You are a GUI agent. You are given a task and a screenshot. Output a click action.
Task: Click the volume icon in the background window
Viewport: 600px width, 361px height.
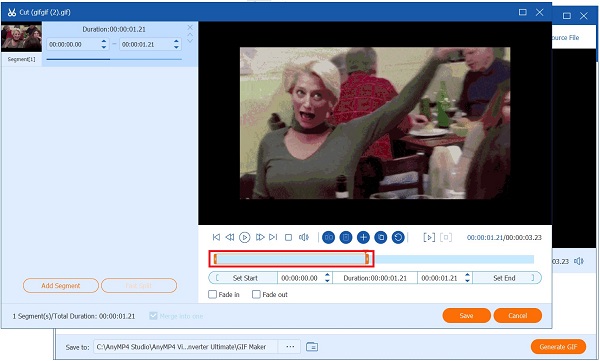pyautogui.click(x=579, y=261)
